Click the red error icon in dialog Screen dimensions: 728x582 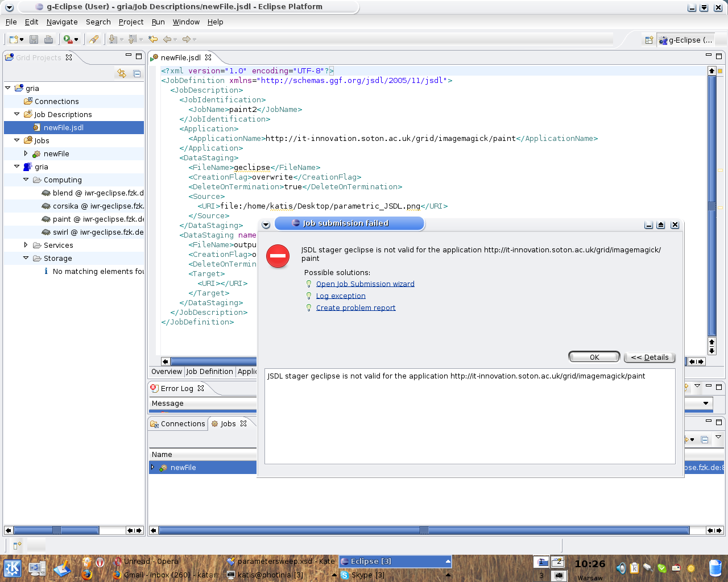pyautogui.click(x=278, y=256)
